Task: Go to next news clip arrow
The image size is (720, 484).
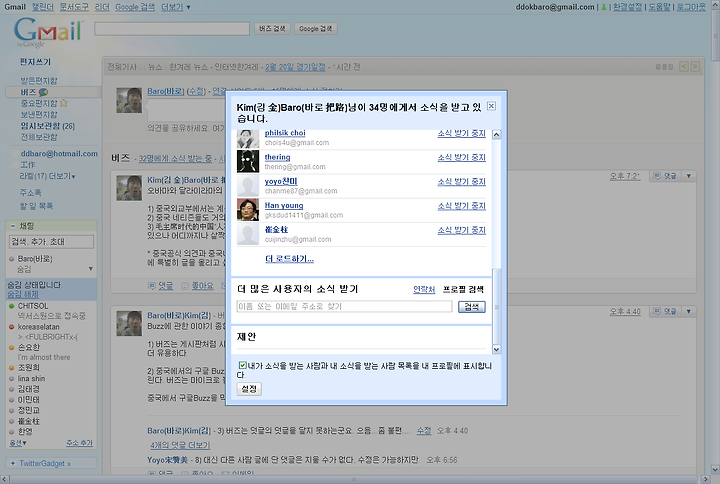Action: [695, 67]
